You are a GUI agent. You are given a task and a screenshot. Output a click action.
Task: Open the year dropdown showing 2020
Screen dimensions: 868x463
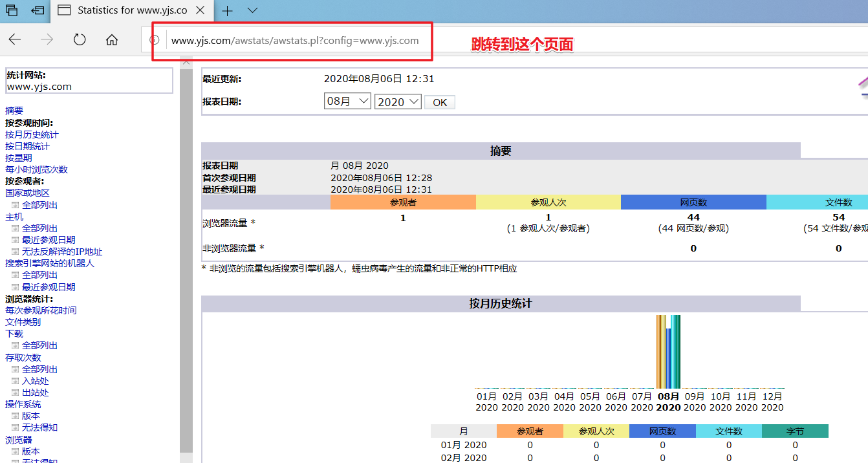[397, 100]
